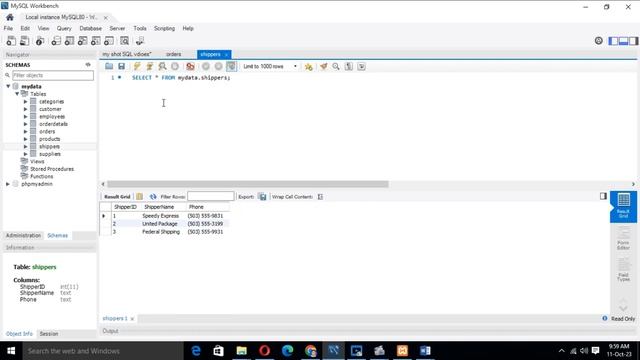Screen dimensions: 640x360
Task: Refresh the result grid data
Action: coord(153,197)
